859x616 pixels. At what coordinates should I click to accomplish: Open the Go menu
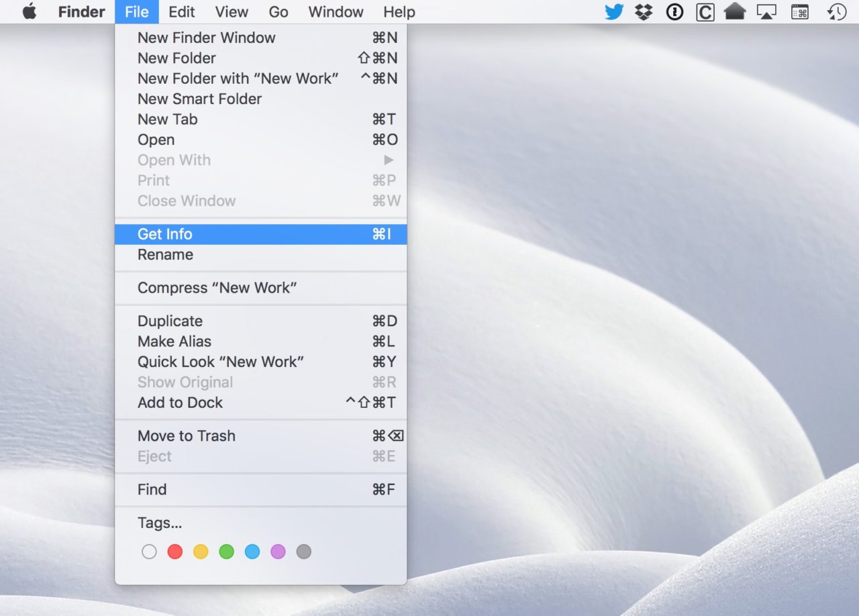tap(278, 11)
